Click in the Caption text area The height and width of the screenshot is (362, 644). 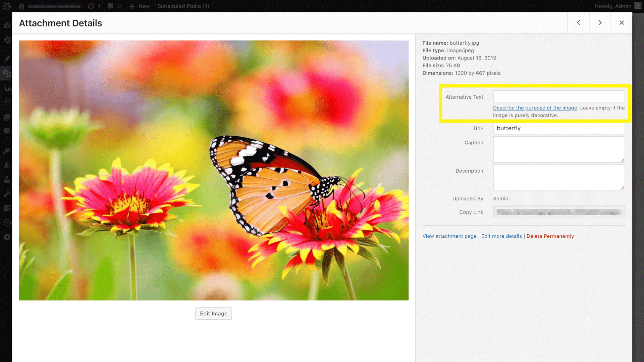(558, 149)
